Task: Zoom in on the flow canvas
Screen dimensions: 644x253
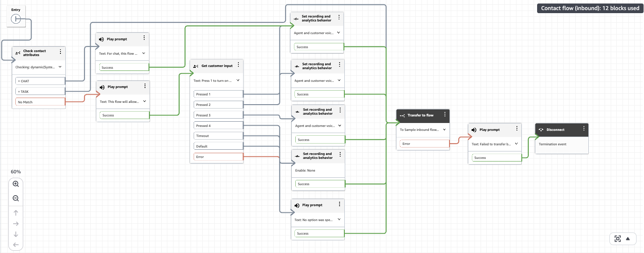Action: pos(16,184)
